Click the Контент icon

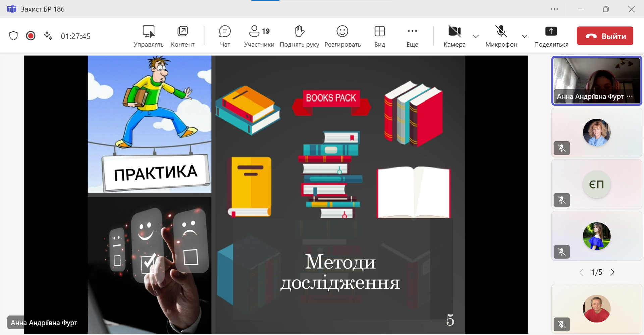[x=182, y=36]
